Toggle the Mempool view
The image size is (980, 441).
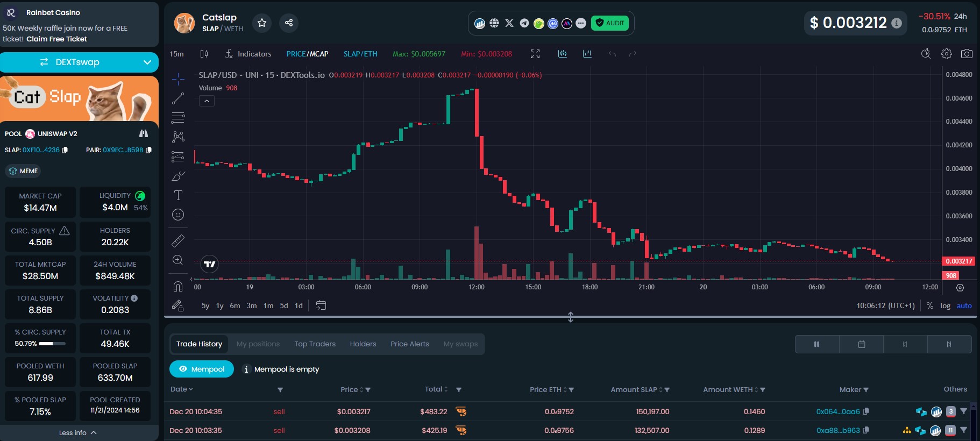click(x=202, y=369)
